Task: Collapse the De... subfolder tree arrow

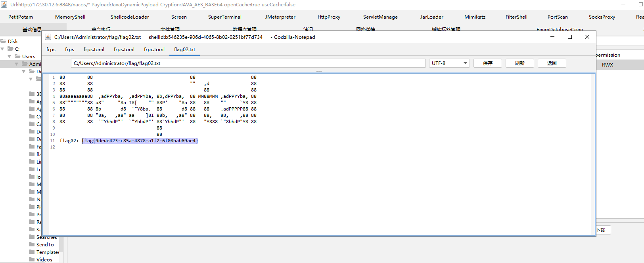Action: 24,71
